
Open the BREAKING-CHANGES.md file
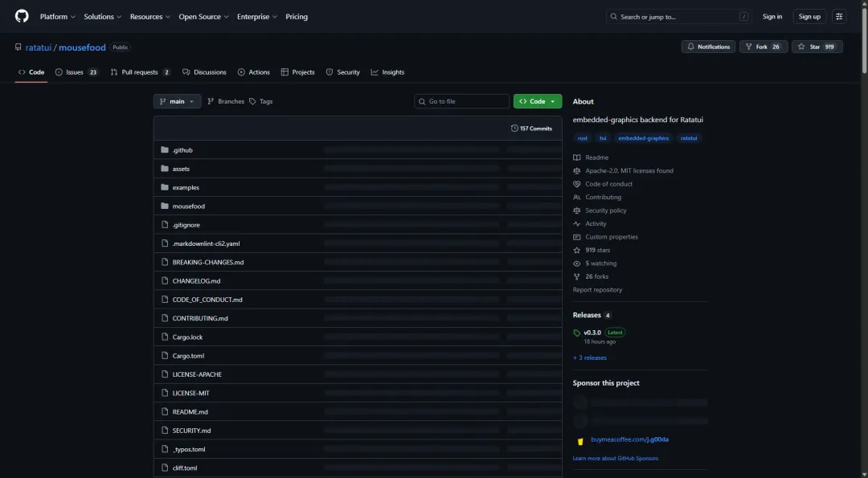coord(208,262)
